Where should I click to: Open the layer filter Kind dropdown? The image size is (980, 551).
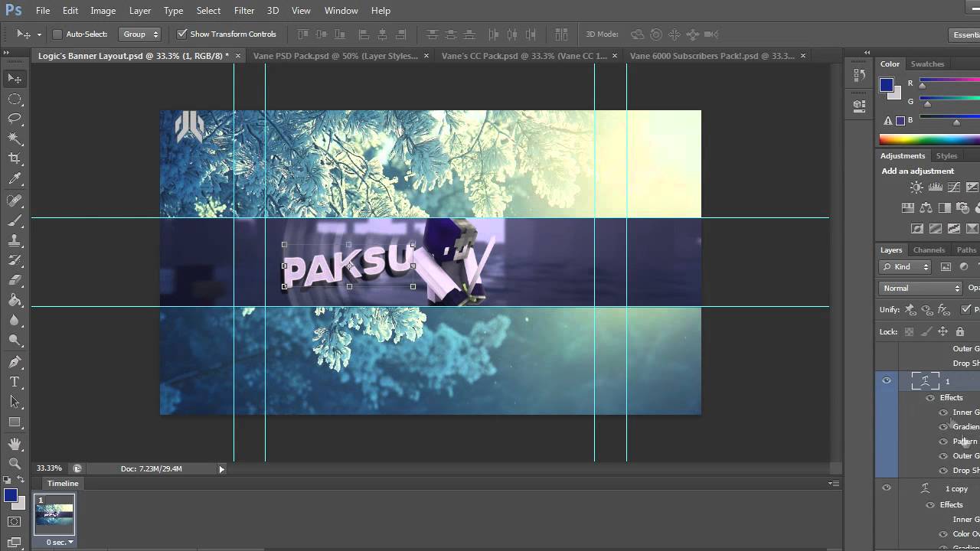905,266
